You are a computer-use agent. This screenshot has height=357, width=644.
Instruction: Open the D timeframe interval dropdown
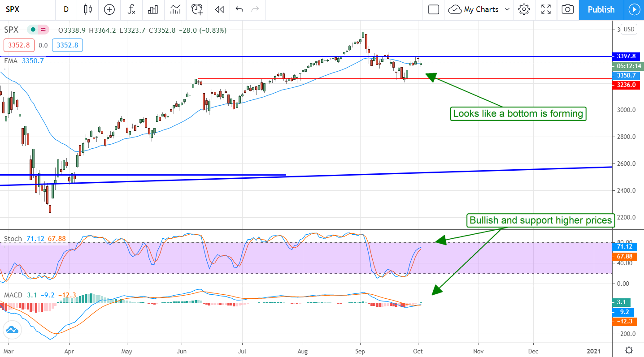(x=66, y=9)
